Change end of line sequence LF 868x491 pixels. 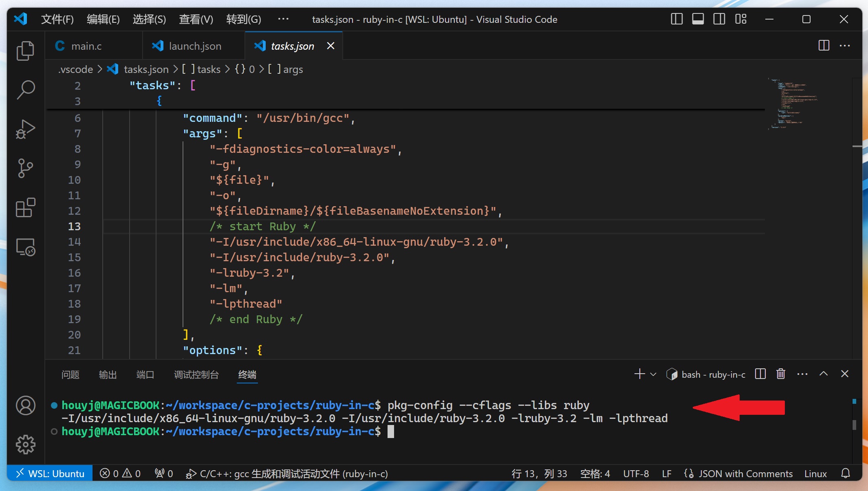(x=667, y=473)
